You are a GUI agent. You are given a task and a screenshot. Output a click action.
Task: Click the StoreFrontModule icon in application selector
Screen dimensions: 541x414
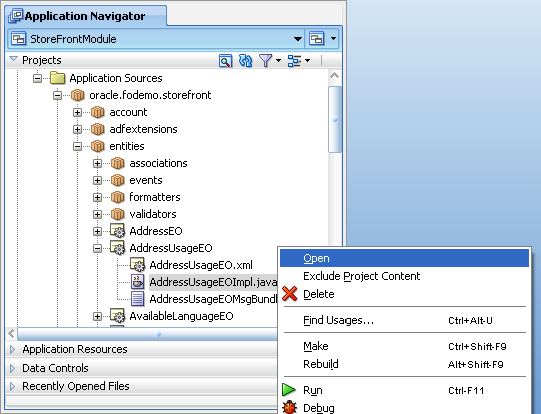tap(19, 39)
